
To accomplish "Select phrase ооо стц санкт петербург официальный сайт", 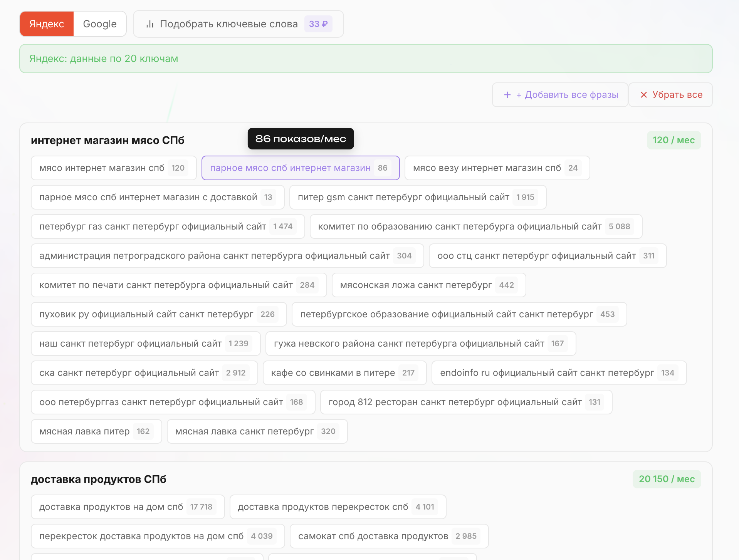I will click(x=548, y=256).
